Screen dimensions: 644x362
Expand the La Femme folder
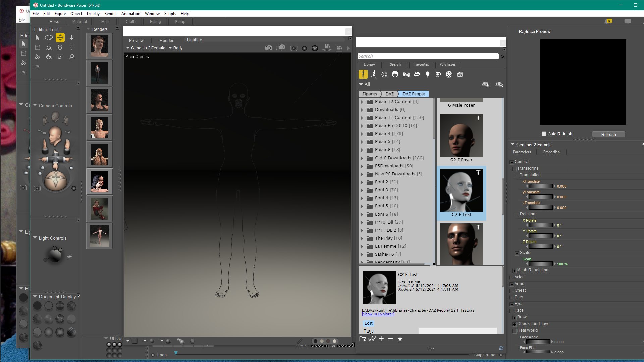click(362, 246)
